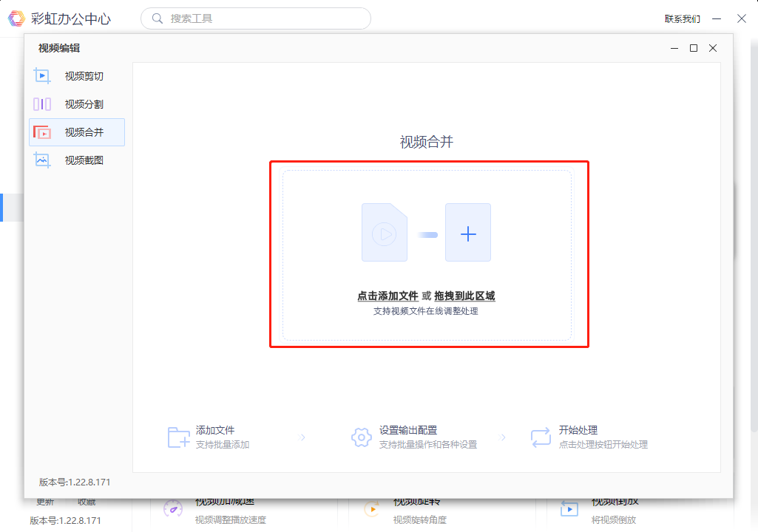Click the 支持批量添加 description text
The width and height of the screenshot is (758, 532).
click(x=223, y=445)
